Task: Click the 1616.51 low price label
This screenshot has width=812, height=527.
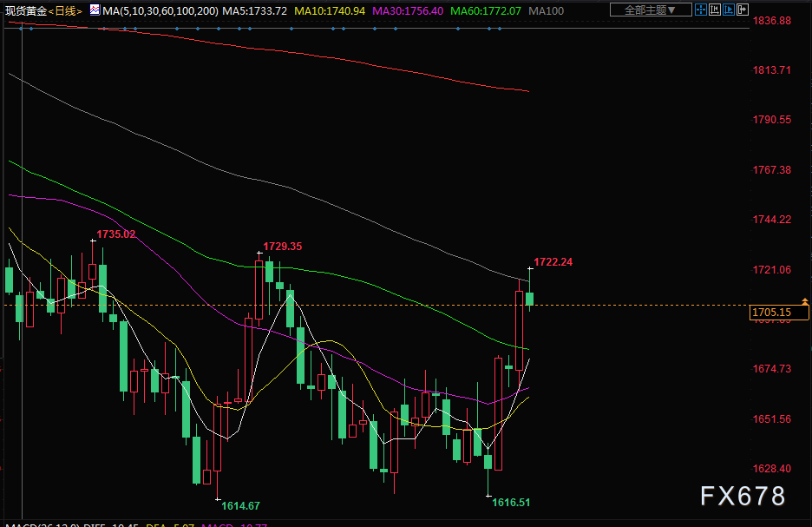Action: point(511,502)
